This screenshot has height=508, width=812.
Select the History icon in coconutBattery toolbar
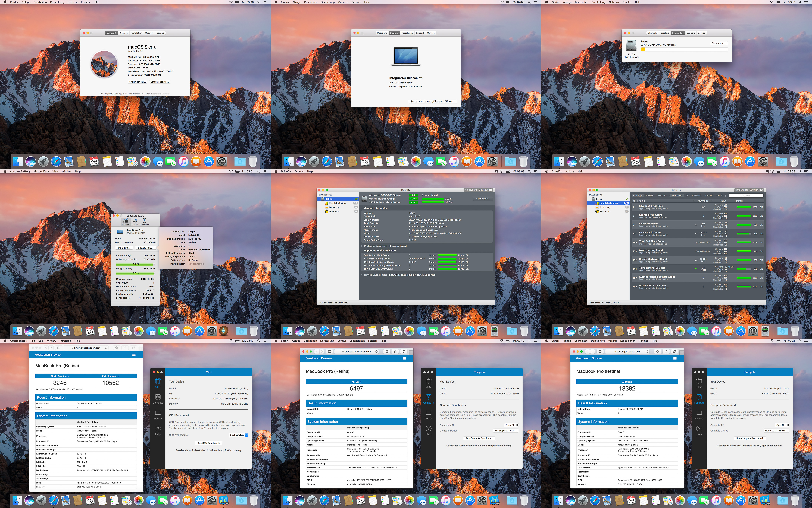135,222
